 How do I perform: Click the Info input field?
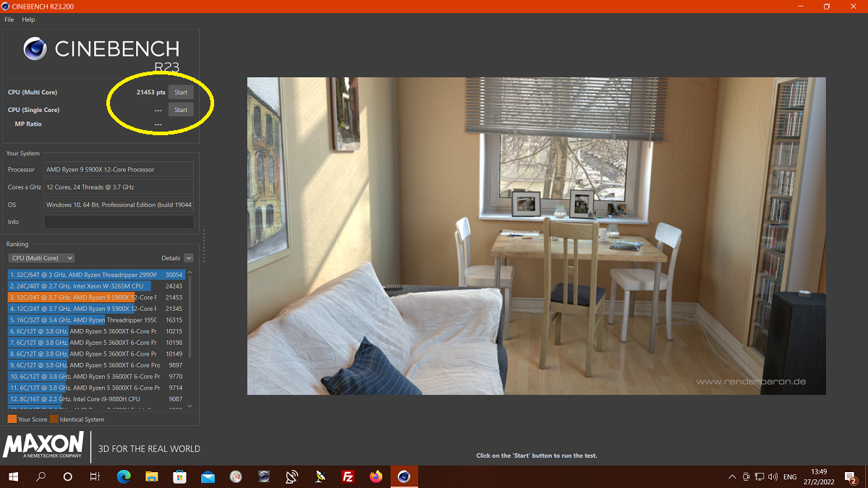pos(119,222)
